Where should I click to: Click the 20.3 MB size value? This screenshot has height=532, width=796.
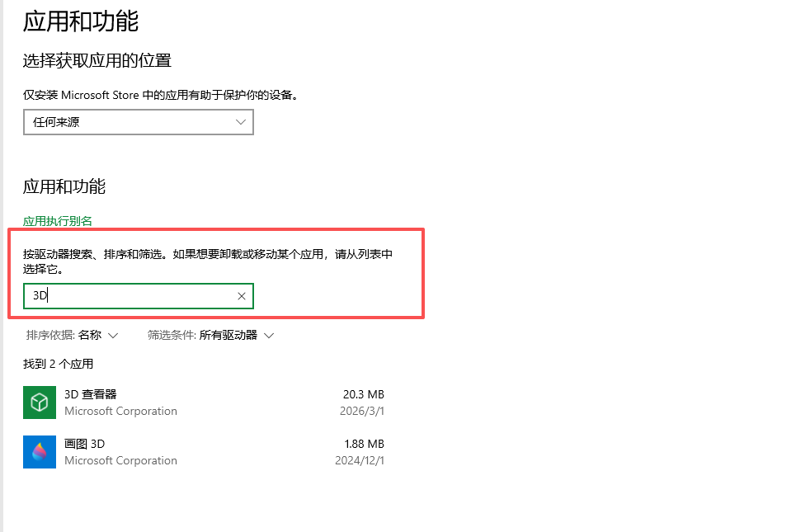364,394
